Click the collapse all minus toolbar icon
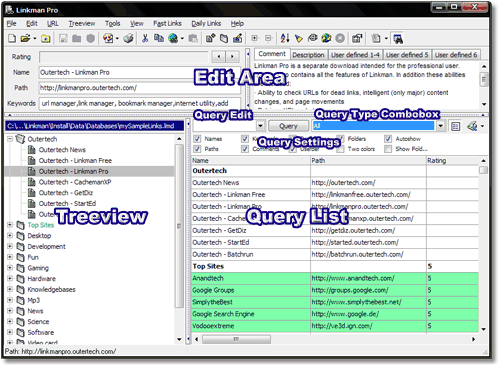Image resolution: width=500 pixels, height=367 pixels. click(x=269, y=39)
